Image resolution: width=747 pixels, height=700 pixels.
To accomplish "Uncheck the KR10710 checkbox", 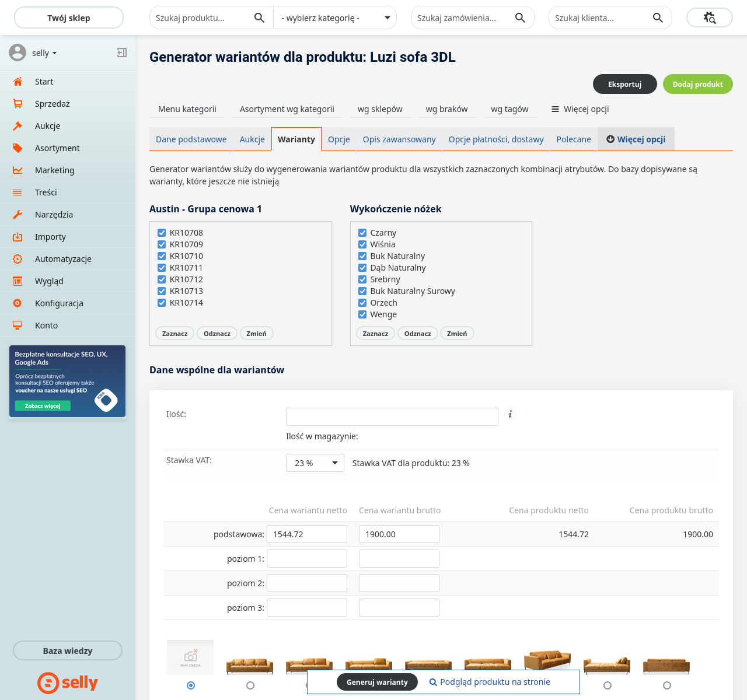I will click(x=162, y=256).
